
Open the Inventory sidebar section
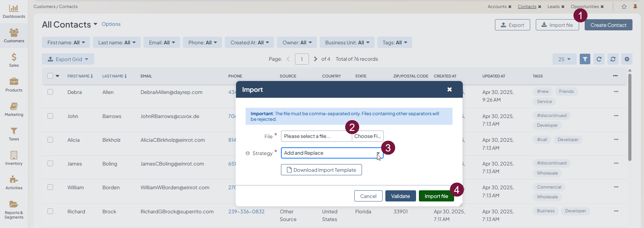point(14,158)
